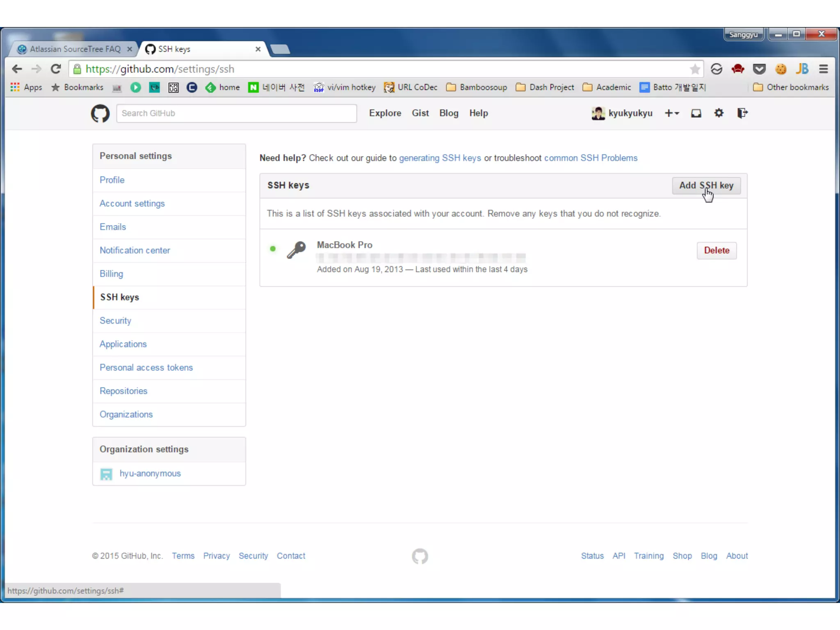Click the settings gear icon in header
Image resolution: width=840 pixels, height=630 pixels.
click(x=719, y=113)
